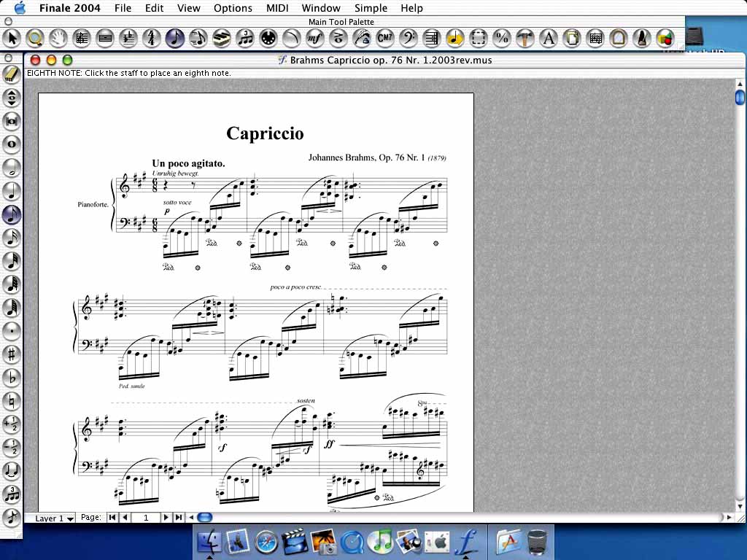Viewport: 747px width, 560px height.
Task: Click the page number field
Action: coord(146,517)
